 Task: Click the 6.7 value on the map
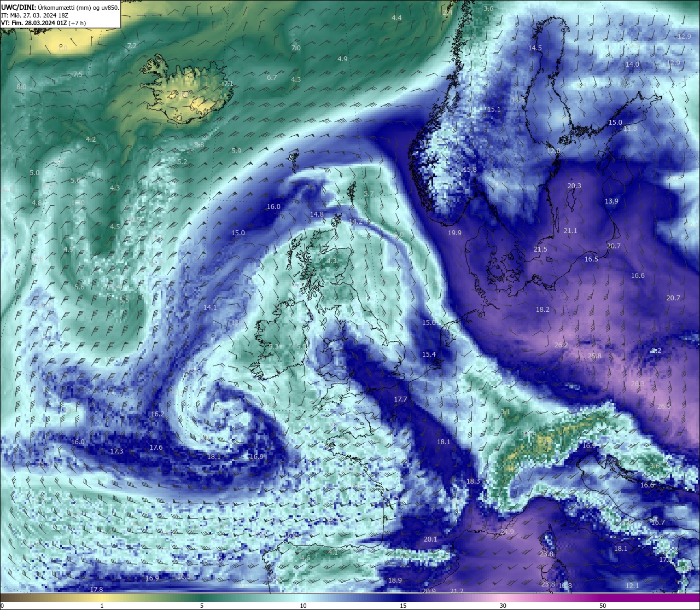272,78
